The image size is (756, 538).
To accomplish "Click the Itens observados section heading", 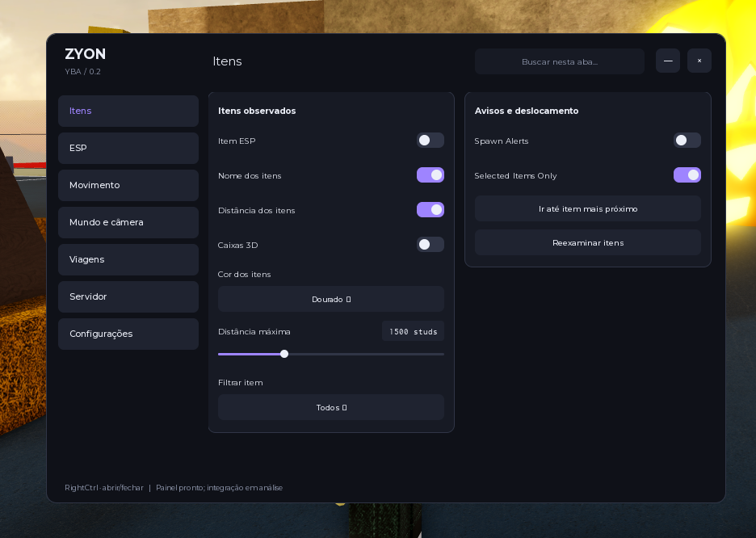I will (x=257, y=111).
